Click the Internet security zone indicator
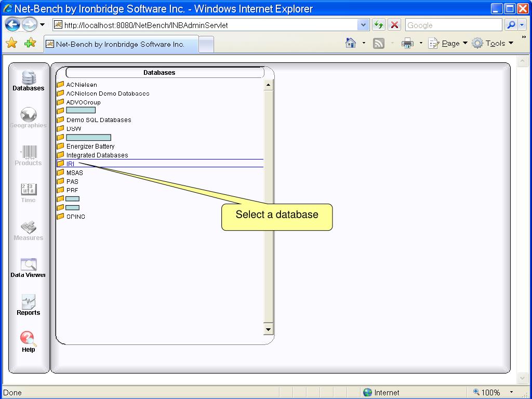The height and width of the screenshot is (399, 532). click(381, 393)
